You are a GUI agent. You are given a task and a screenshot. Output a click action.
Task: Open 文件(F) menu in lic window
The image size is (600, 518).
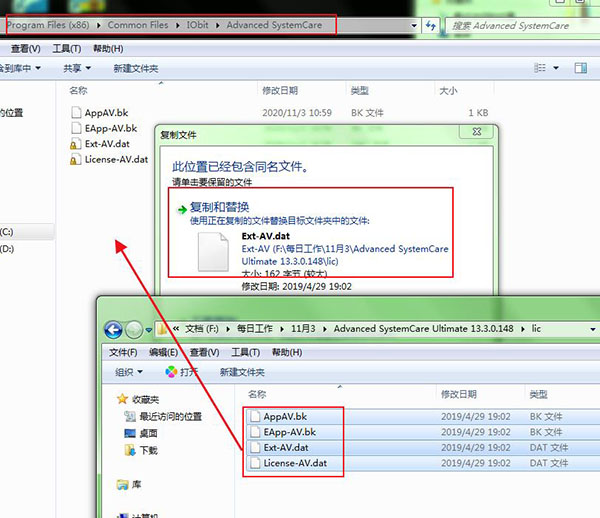123,353
